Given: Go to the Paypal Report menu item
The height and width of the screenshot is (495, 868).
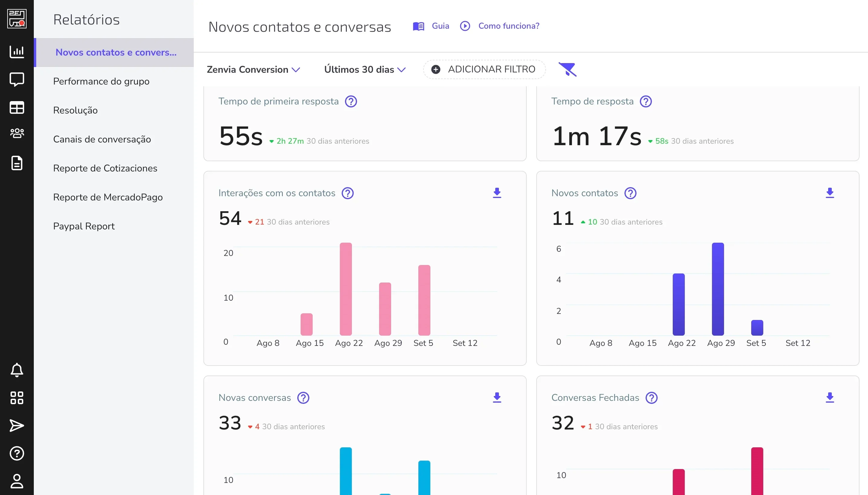Looking at the screenshot, I should pos(84,226).
